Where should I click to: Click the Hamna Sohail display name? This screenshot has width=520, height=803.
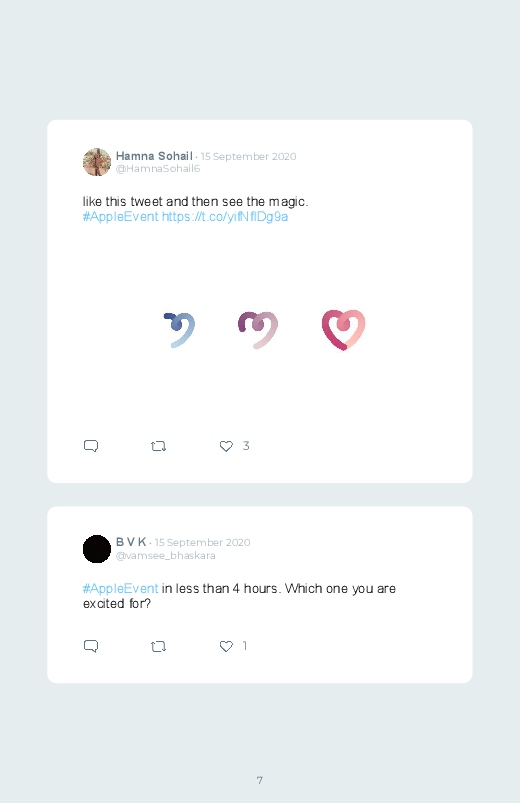click(x=154, y=156)
